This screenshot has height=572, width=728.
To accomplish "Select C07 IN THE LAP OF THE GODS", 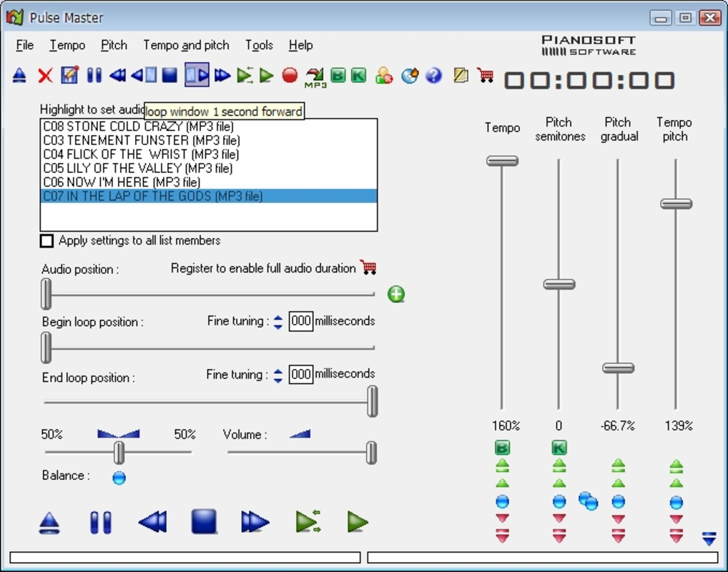I will pos(209,196).
